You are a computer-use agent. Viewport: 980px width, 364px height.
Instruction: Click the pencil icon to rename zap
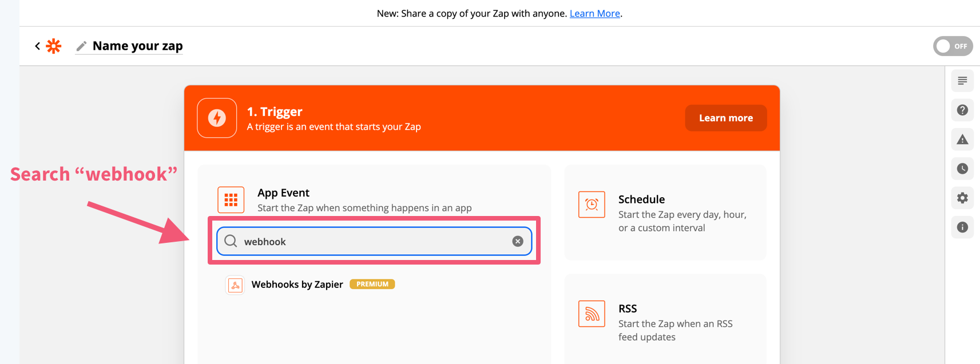tap(81, 46)
